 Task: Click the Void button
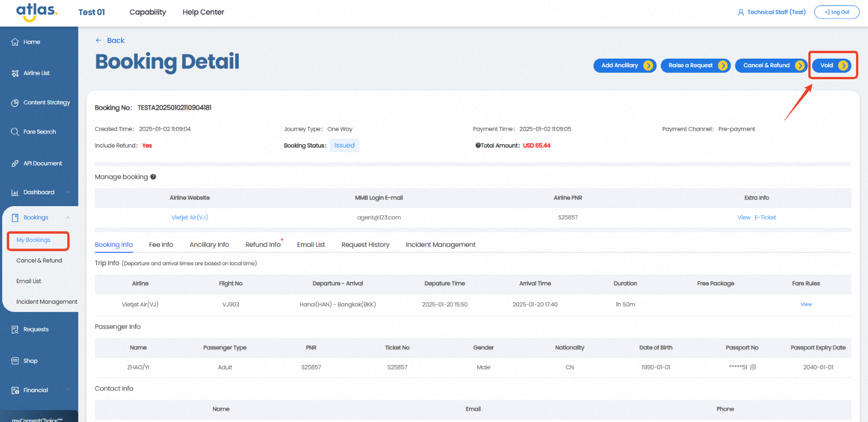coord(832,66)
